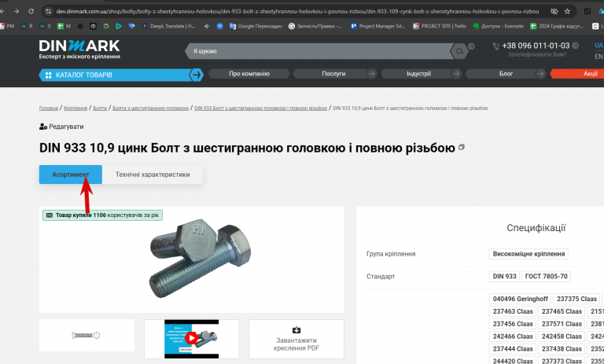Open the PM bookmark
This screenshot has height=364, width=604.
[x=7, y=26]
